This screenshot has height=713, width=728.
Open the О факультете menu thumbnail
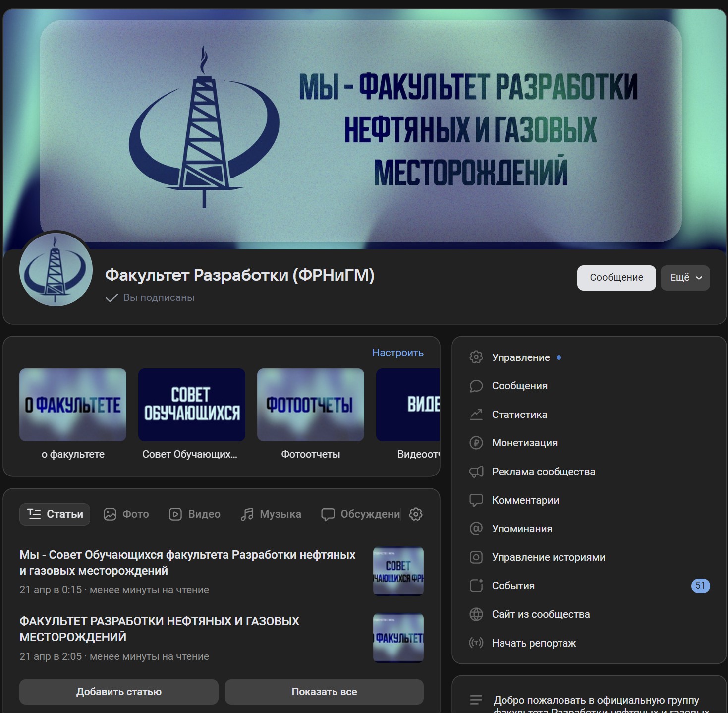[x=73, y=405]
